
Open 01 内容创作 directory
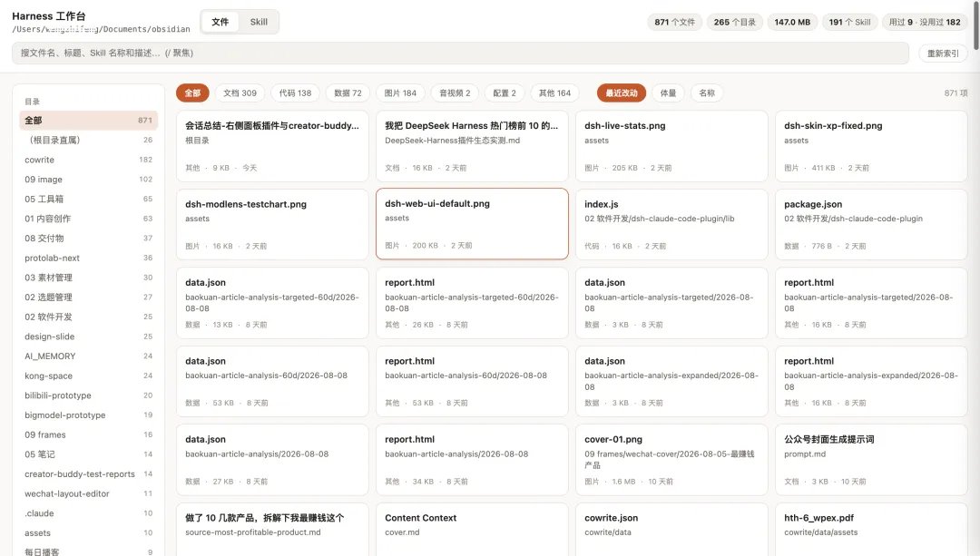click(x=88, y=219)
